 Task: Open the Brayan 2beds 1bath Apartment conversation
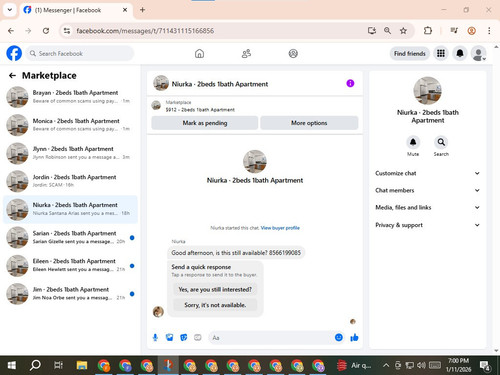(70, 97)
